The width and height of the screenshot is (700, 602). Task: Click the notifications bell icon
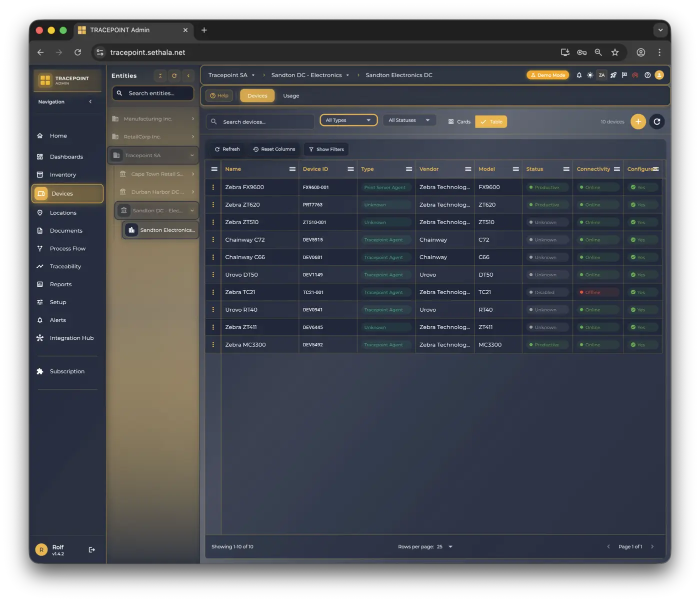pyautogui.click(x=579, y=75)
